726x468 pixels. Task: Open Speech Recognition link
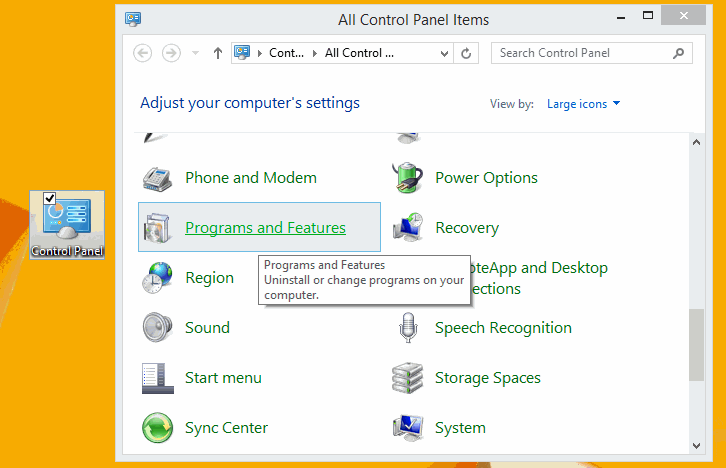coord(503,328)
